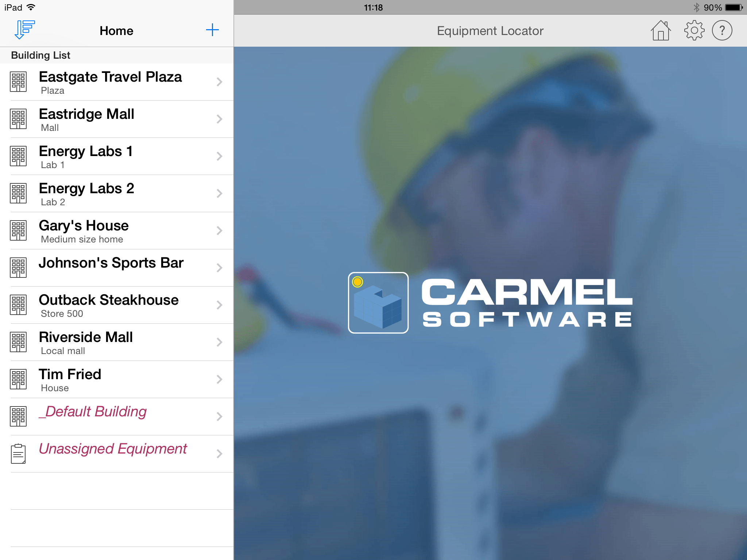Image resolution: width=747 pixels, height=560 pixels.
Task: Expand Eastridge Mall chevron
Action: pyautogui.click(x=219, y=119)
